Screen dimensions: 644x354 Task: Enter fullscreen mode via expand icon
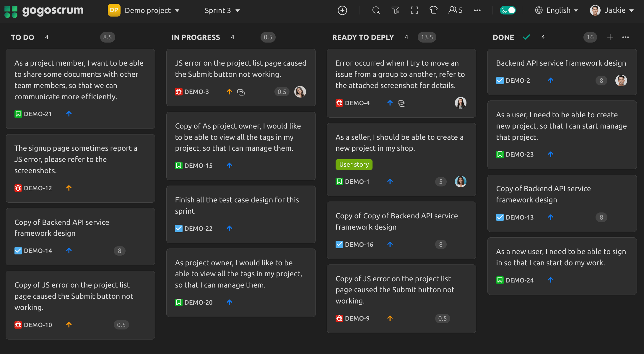tap(414, 10)
